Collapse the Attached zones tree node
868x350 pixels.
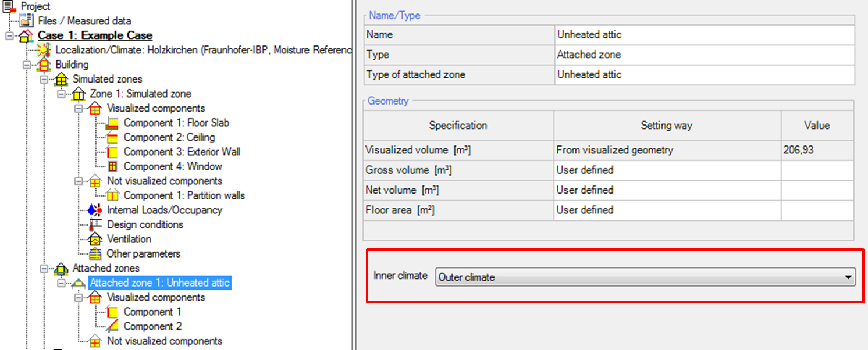[43, 268]
